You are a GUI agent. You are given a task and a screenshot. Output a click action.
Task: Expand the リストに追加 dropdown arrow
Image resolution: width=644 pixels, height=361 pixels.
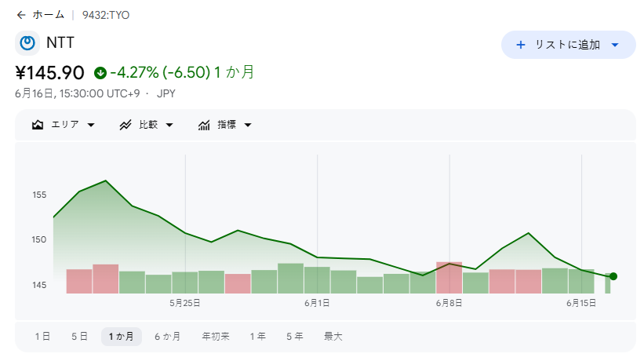(615, 46)
